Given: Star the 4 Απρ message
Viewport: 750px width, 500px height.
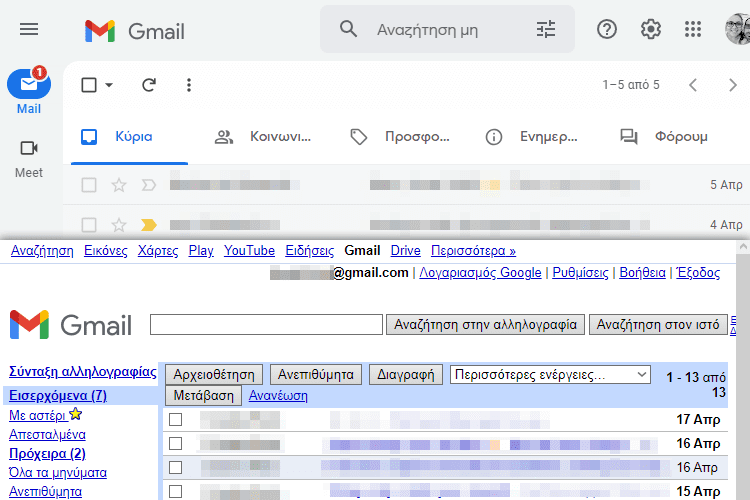Looking at the screenshot, I should point(119,224).
